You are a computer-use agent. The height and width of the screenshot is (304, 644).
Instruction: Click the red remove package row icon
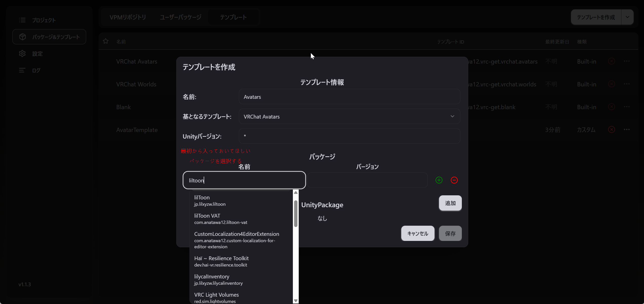pyautogui.click(x=454, y=180)
